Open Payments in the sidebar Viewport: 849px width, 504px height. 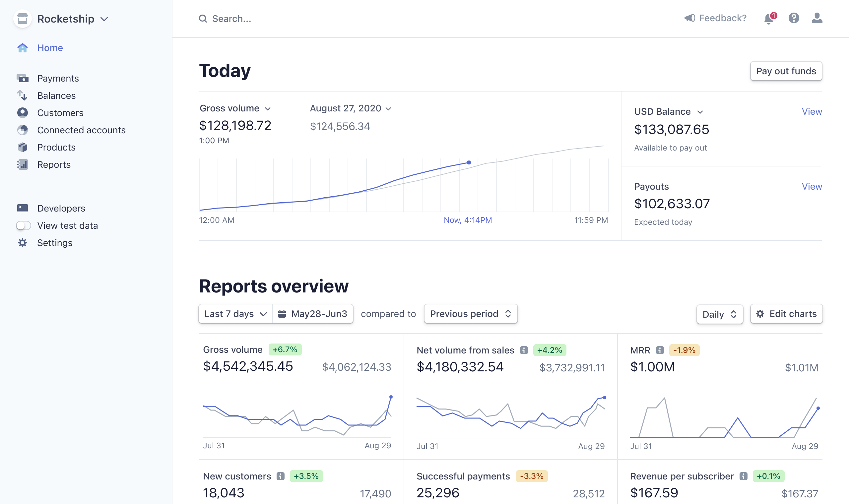tap(58, 79)
